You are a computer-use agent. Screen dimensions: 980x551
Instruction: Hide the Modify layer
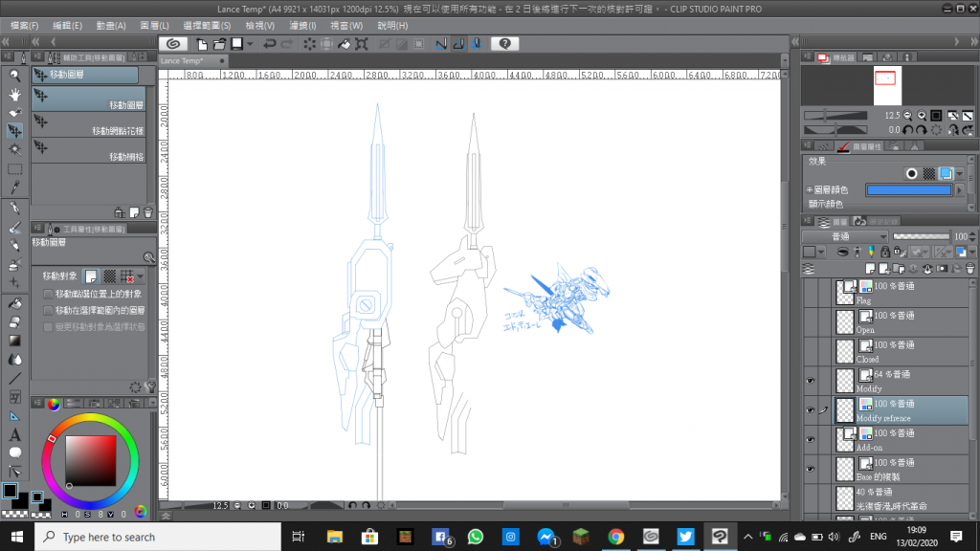click(x=811, y=380)
